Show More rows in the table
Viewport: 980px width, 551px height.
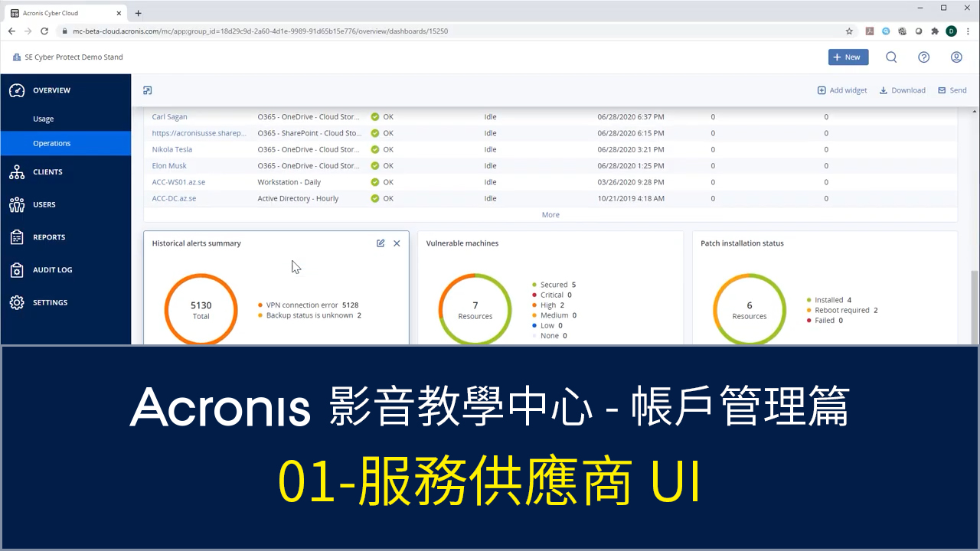pyautogui.click(x=550, y=215)
